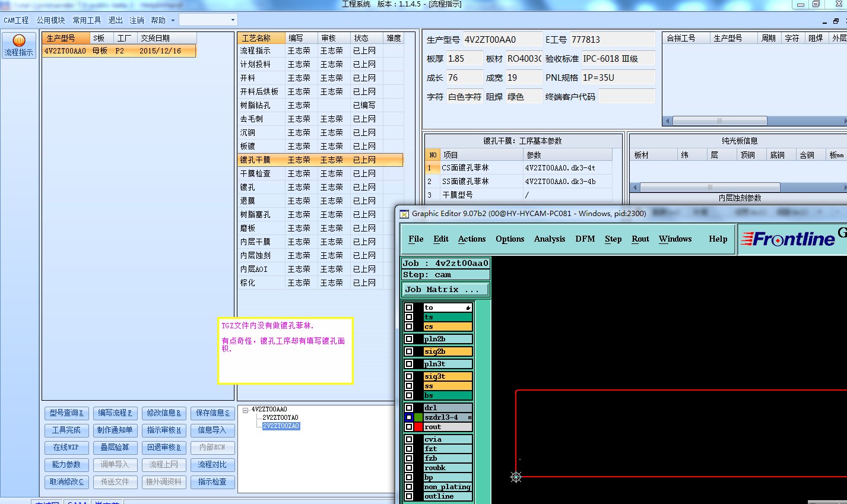
Task: Toggle the 'to' layer checkbox
Action: coord(409,308)
